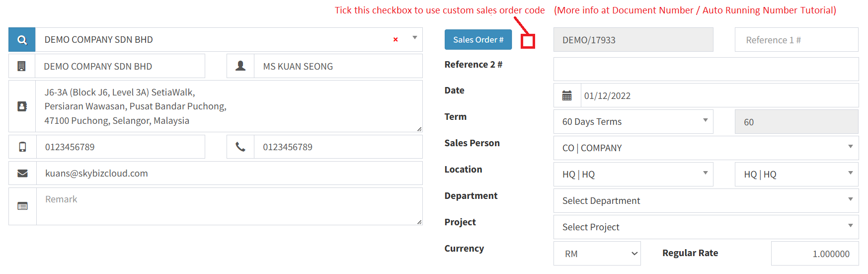868x274 pixels.
Task: Click the telephone handset icon
Action: (240, 147)
